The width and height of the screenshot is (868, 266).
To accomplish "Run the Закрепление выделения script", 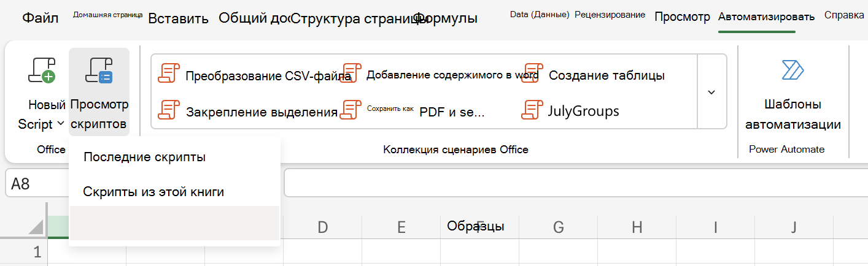I will pyautogui.click(x=248, y=111).
